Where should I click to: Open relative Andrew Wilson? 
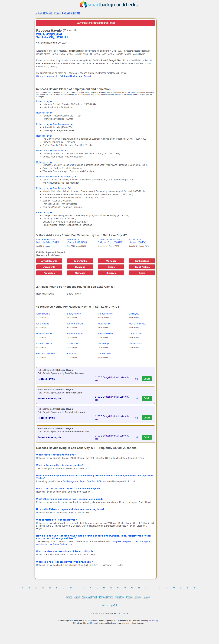105,334
